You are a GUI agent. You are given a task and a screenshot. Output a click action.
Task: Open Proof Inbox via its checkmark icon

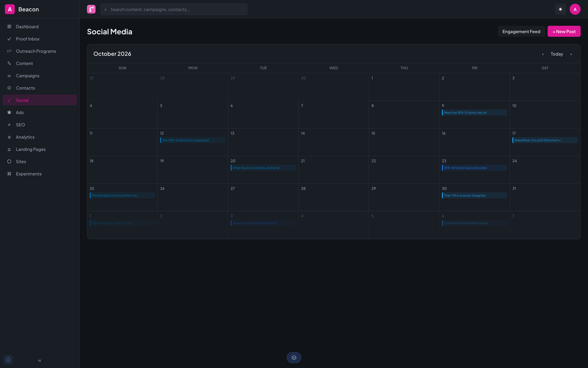(x=9, y=39)
